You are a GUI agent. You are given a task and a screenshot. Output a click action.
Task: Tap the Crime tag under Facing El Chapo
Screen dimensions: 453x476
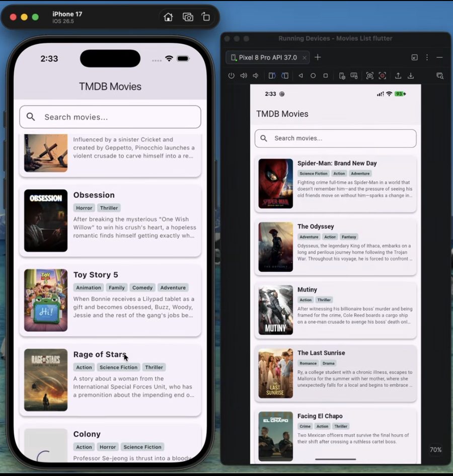pyautogui.click(x=305, y=426)
